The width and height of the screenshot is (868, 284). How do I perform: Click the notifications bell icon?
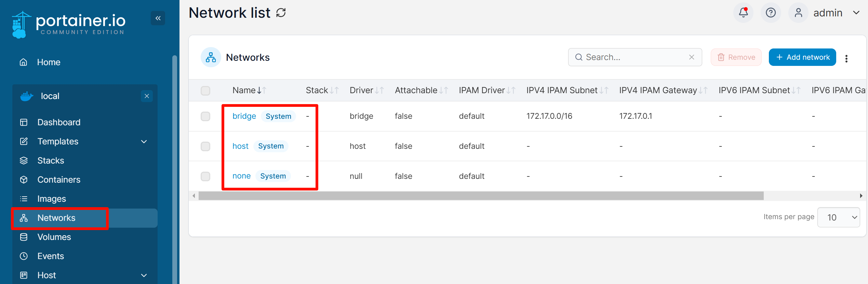743,13
